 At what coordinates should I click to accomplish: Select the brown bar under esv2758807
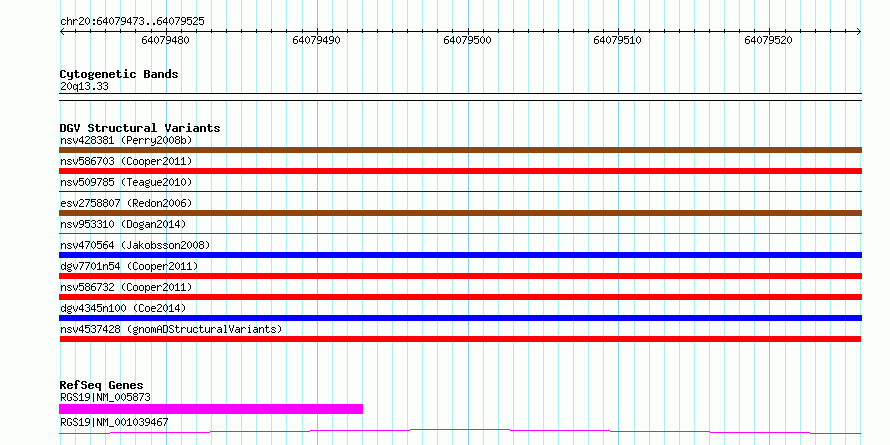click(460, 213)
